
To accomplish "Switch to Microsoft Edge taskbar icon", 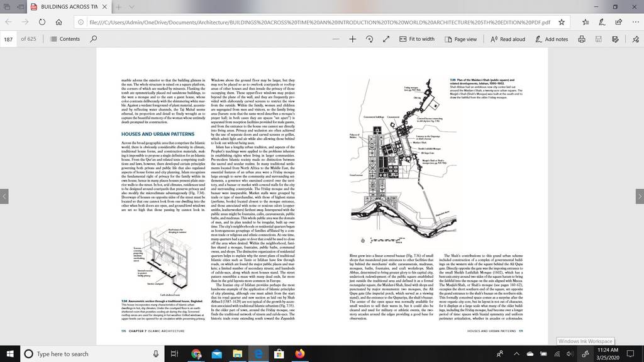I will (258, 354).
